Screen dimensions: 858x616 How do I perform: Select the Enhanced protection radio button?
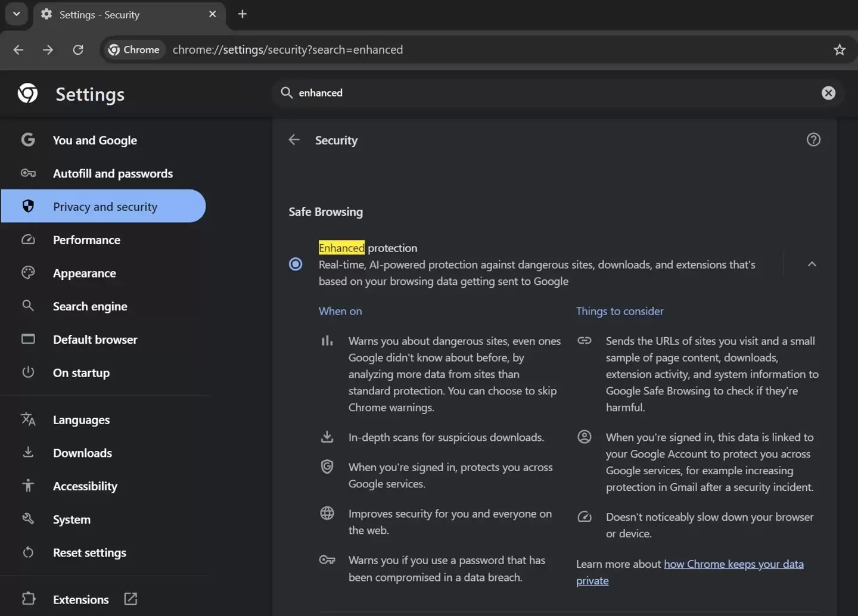296,264
